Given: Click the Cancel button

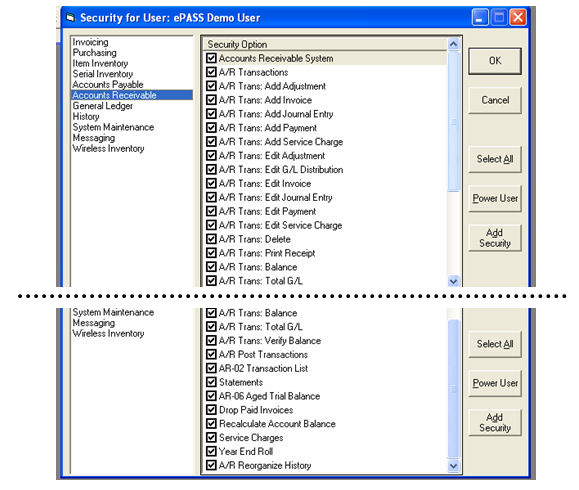Looking at the screenshot, I should (495, 100).
